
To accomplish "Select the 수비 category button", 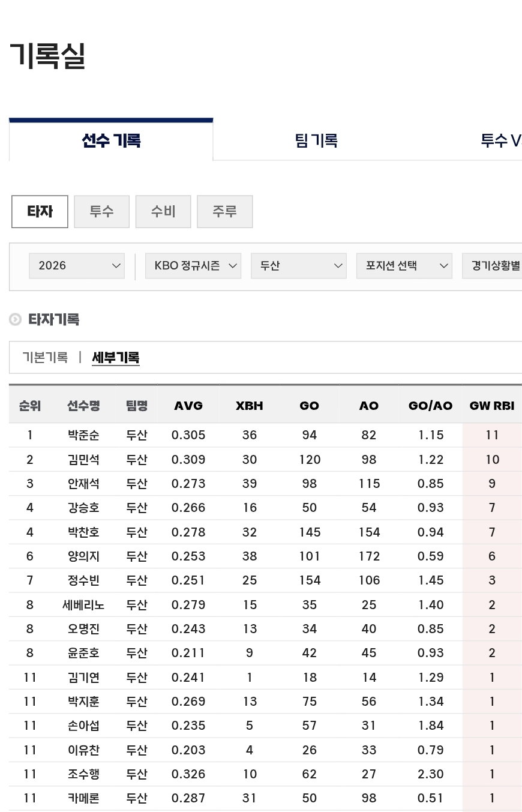I will (x=163, y=211).
